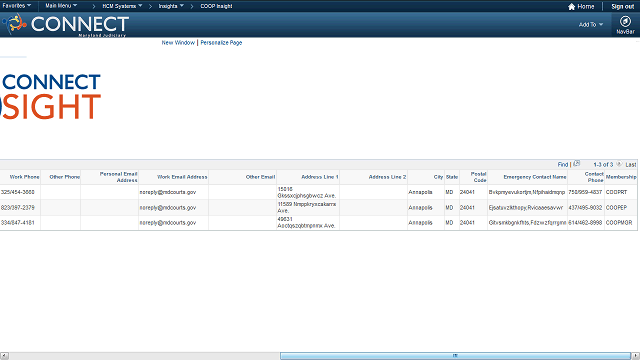Image resolution: width=640 pixels, height=360 pixels.
Task: Select emergency contact Ejsatuvzlkthopy,Rvicaaesavwr
Action: [526, 207]
